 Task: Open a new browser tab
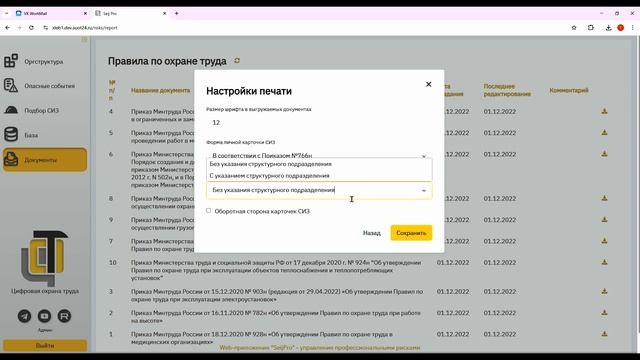pos(176,13)
